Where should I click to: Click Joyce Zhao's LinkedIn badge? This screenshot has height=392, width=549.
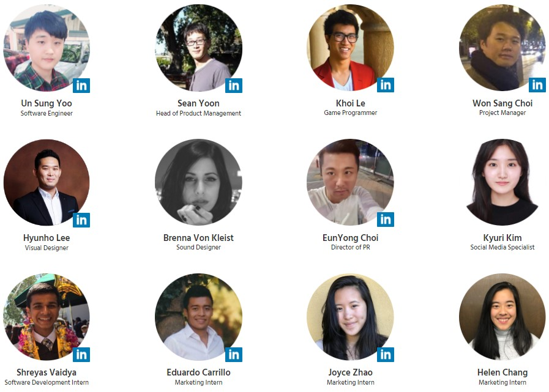coord(386,355)
